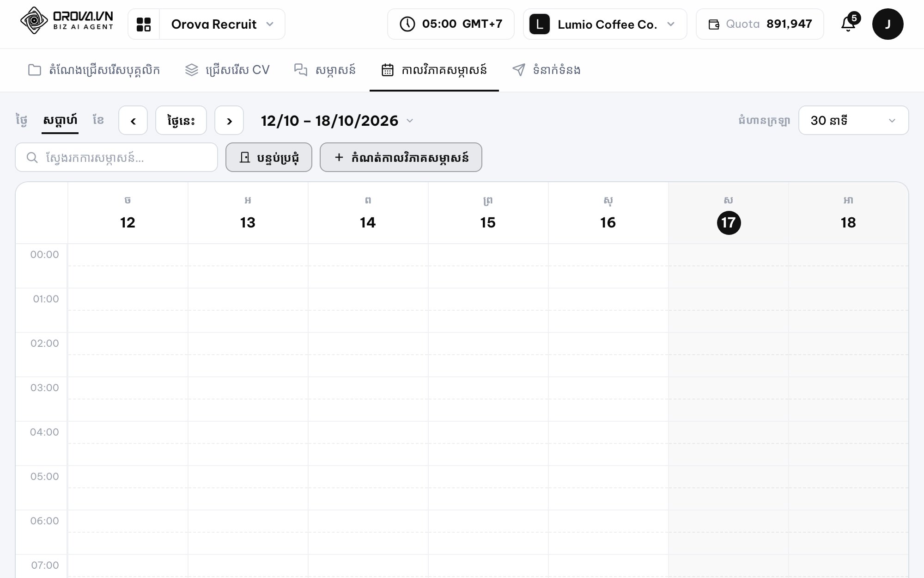Open notifications bell with 5 badge
Viewport: 924px width, 578px height.
coord(849,23)
